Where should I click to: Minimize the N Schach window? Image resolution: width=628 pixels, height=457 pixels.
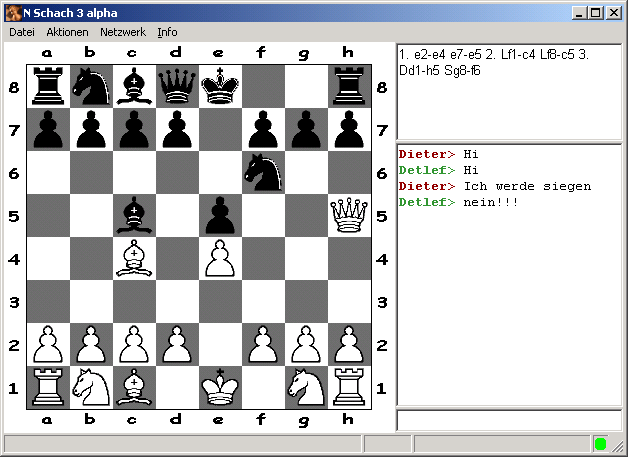579,13
